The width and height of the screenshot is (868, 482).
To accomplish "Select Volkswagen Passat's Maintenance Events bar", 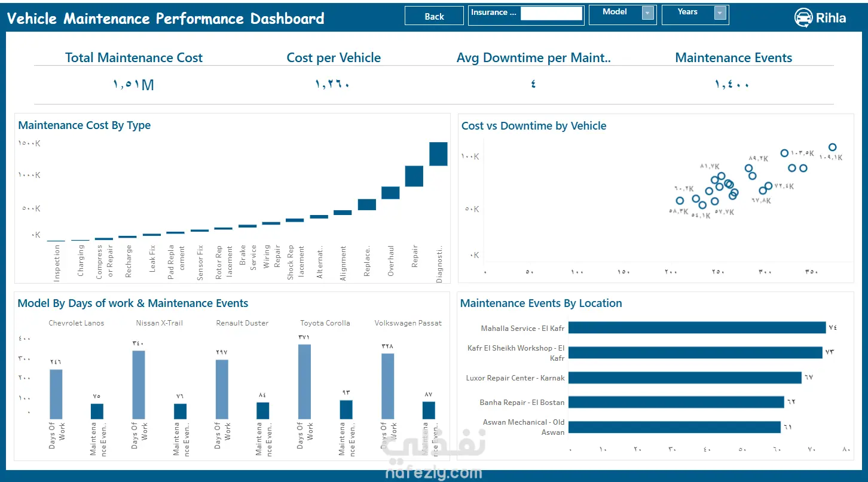I will (429, 410).
